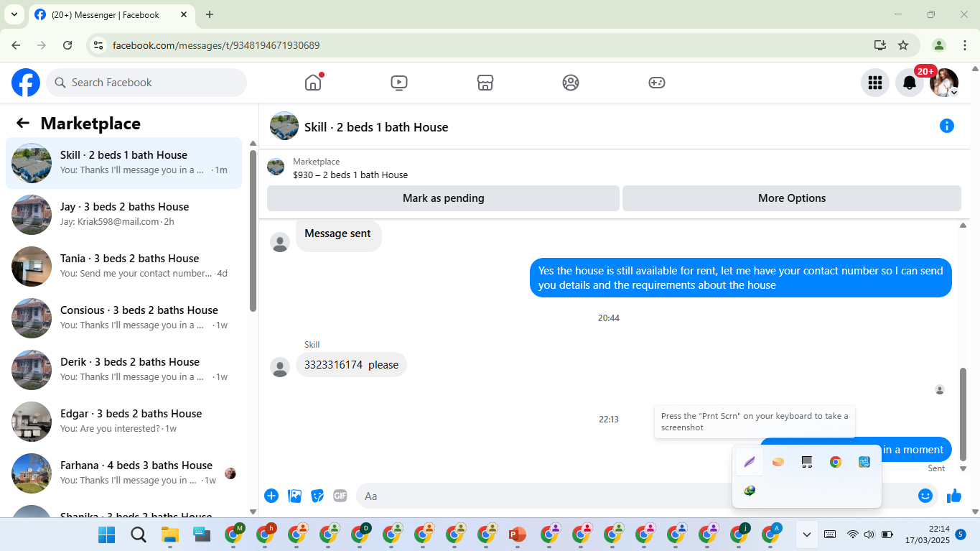
Task: Select the Skill conversation in the sidebar list
Action: point(123,163)
